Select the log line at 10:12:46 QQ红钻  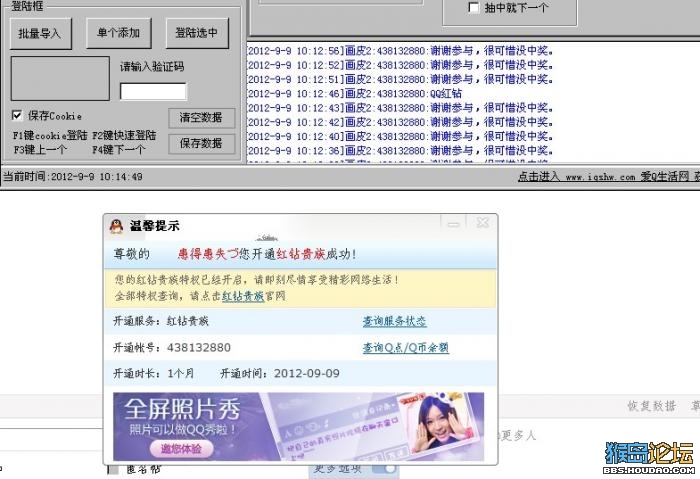(354, 94)
